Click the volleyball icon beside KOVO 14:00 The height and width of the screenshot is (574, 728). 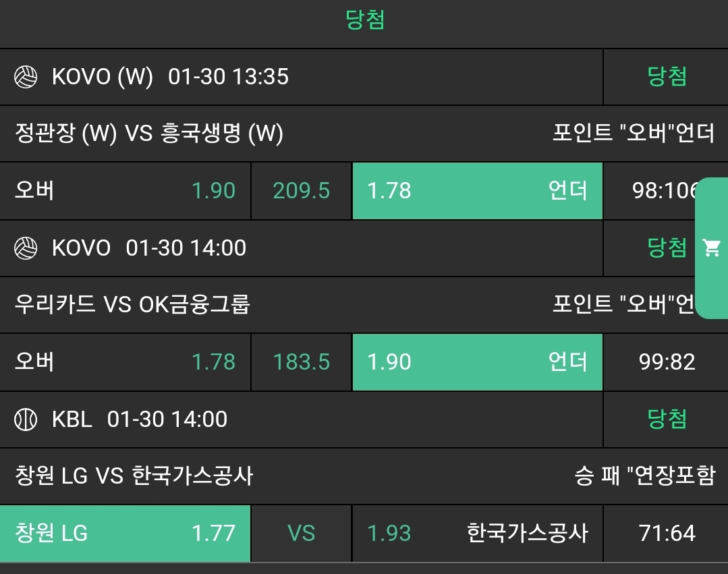coord(26,248)
